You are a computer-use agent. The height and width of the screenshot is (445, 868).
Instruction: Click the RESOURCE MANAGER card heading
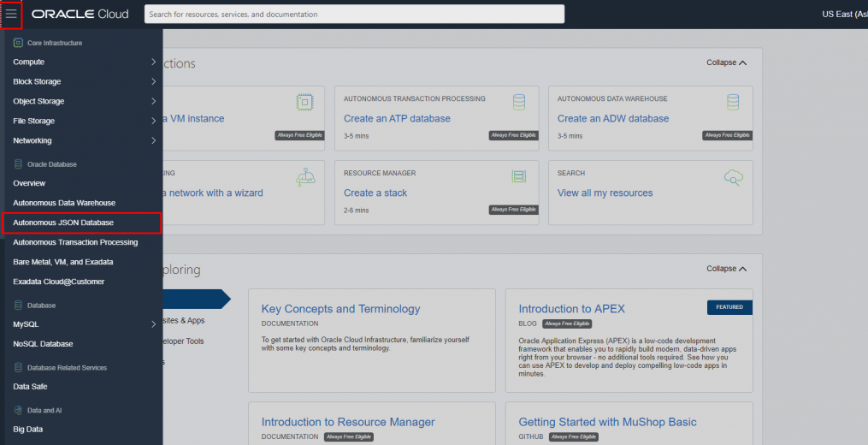pyautogui.click(x=380, y=173)
